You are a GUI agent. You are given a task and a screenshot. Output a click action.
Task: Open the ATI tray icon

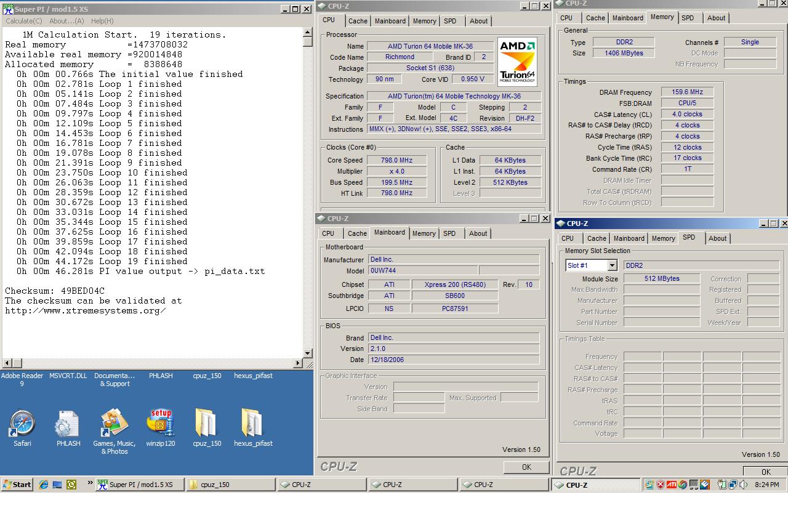click(x=672, y=485)
